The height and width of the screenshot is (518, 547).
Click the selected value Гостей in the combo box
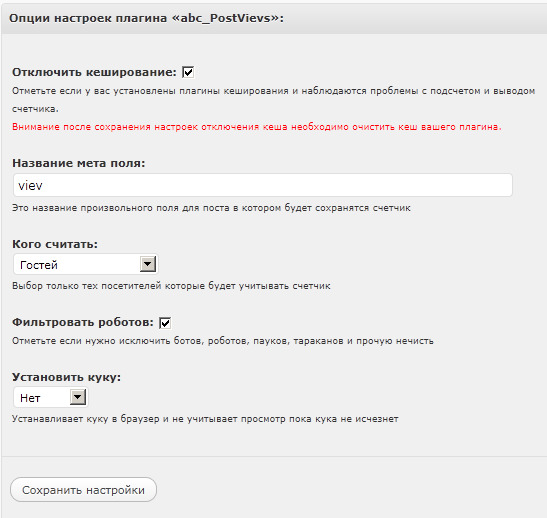pyautogui.click(x=39, y=265)
